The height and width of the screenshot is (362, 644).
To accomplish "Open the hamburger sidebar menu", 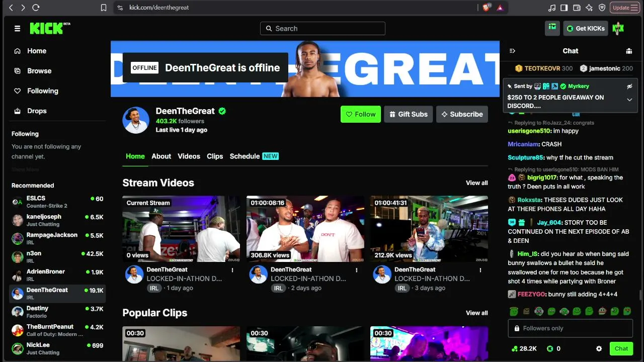I will [17, 29].
